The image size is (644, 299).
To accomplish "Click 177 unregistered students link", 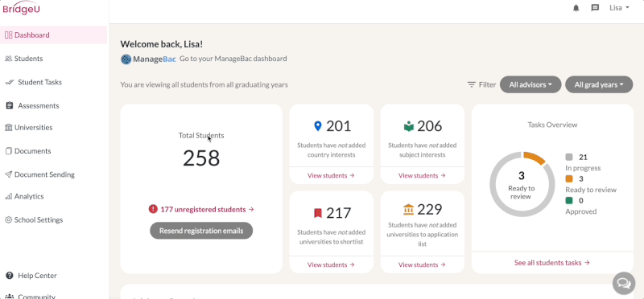I will click(208, 209).
